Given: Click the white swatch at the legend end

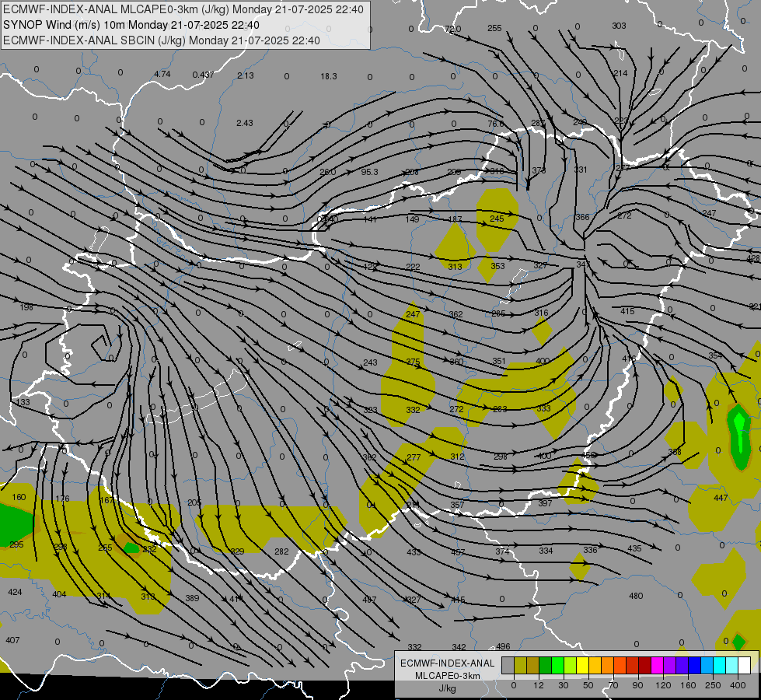Looking at the screenshot, I should (744, 665).
